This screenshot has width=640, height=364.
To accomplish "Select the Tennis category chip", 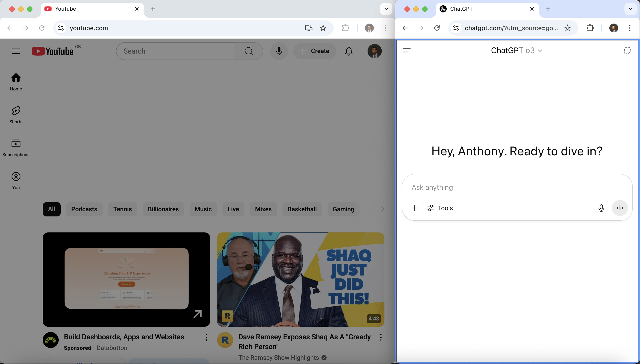I will [122, 209].
